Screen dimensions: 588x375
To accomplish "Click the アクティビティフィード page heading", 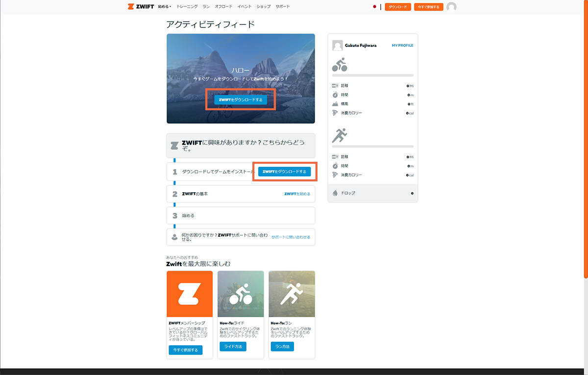I will click(x=211, y=24).
